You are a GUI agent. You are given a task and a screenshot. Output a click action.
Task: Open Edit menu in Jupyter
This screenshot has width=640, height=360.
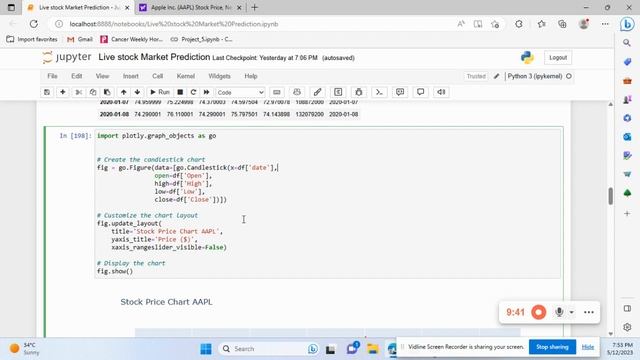click(x=77, y=76)
